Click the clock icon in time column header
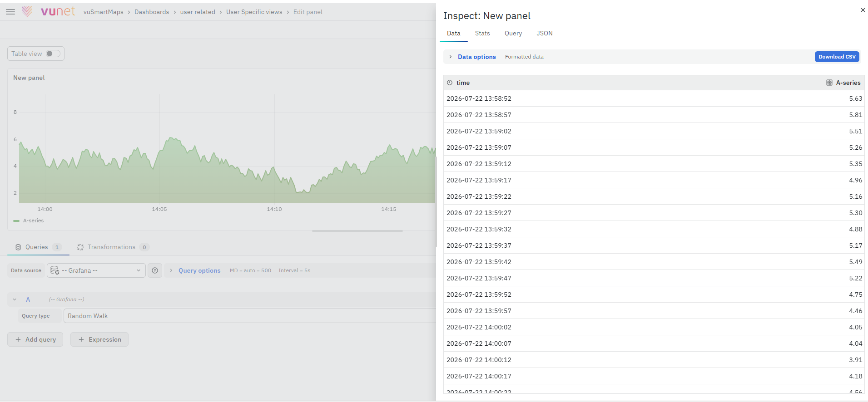This screenshot has width=868, height=402. point(450,83)
